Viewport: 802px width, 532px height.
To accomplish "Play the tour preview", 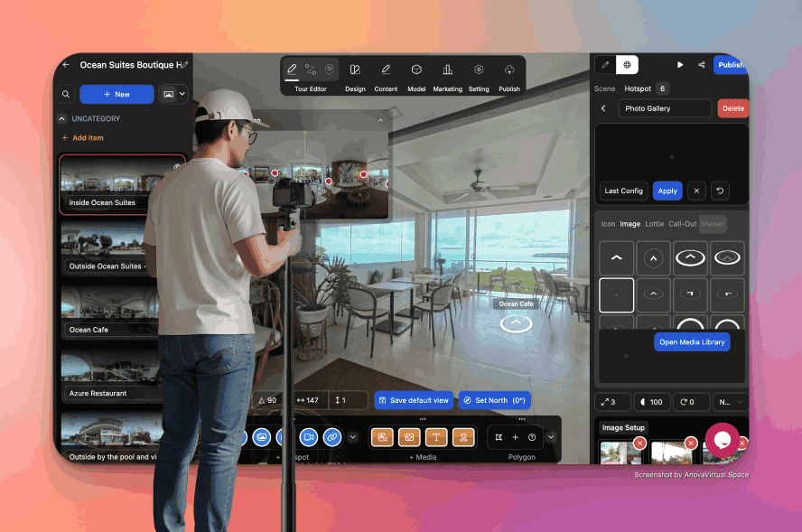I will pos(680,65).
